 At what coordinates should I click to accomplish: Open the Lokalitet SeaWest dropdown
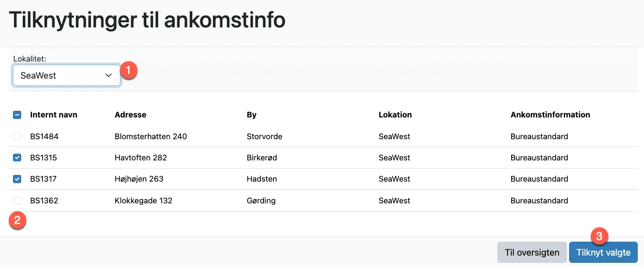pyautogui.click(x=66, y=75)
